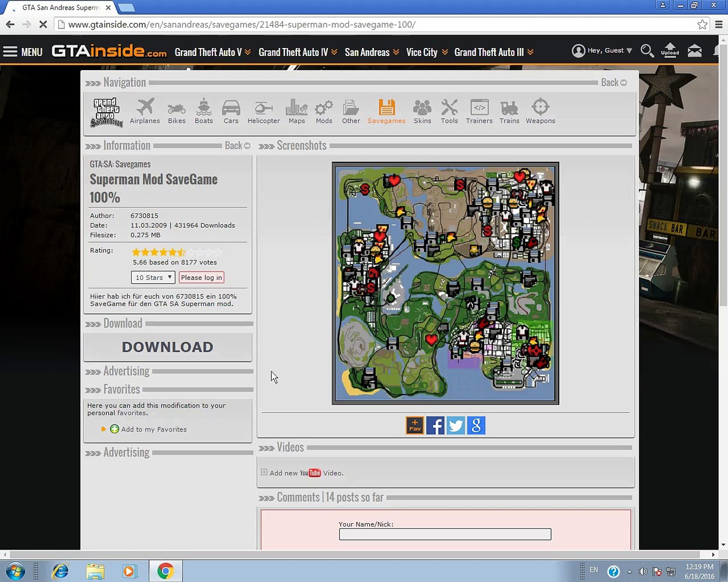The height and width of the screenshot is (582, 728).
Task: Open the hamburger MENU button
Action: [23, 52]
